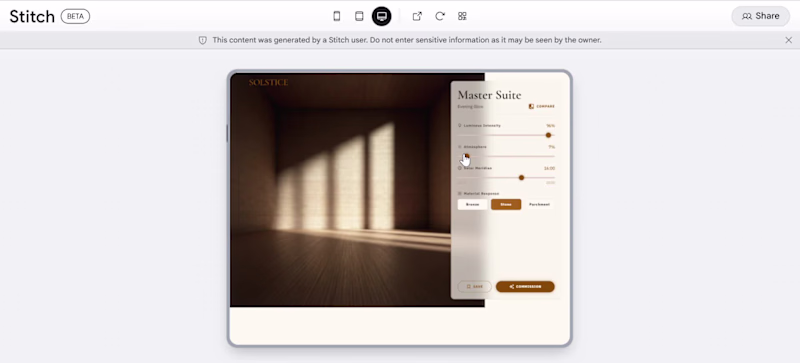This screenshot has height=363, width=800.
Task: Click the Share button
Action: [x=761, y=16]
